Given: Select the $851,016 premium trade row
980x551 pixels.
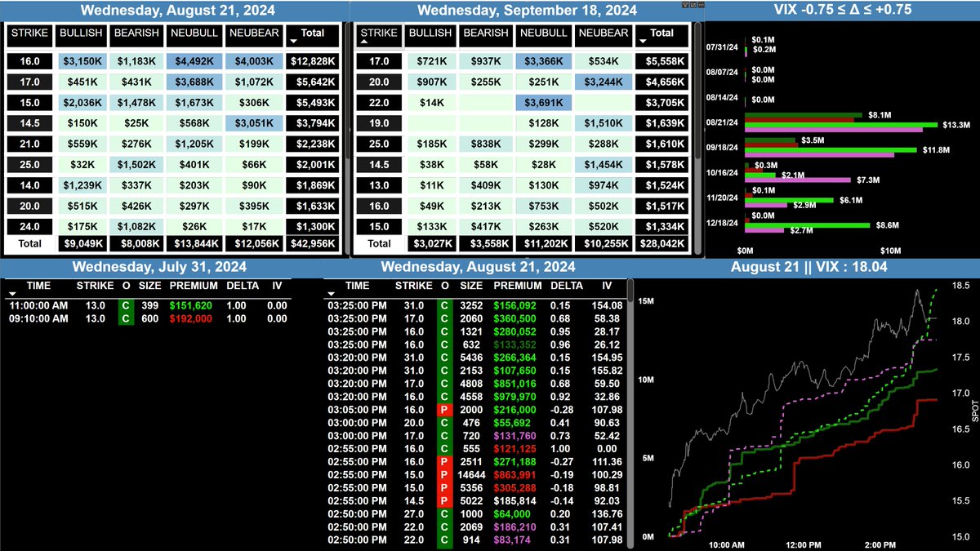Looking at the screenshot, I should point(474,384).
